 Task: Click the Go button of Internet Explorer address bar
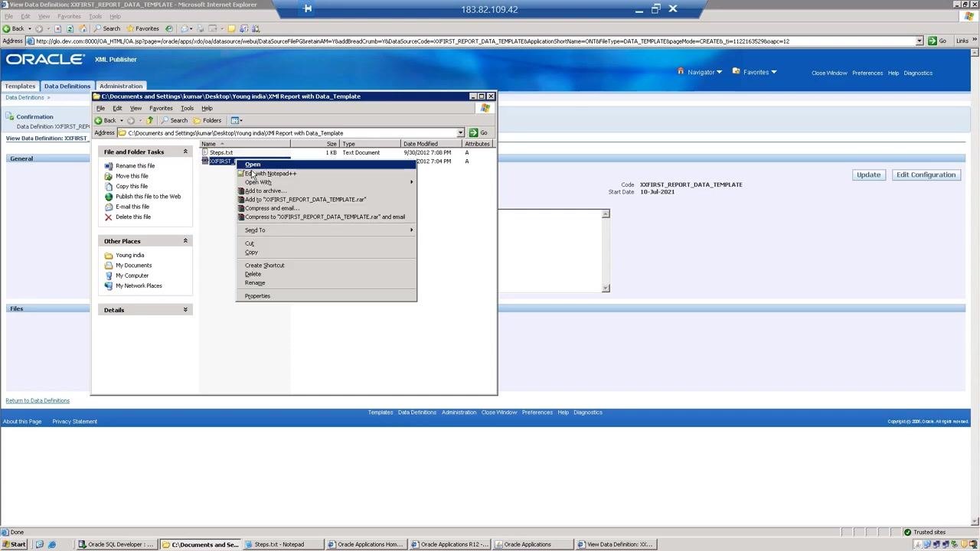[938, 41]
